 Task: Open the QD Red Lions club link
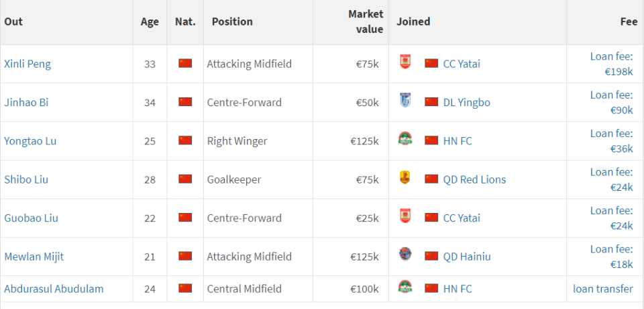click(x=474, y=180)
